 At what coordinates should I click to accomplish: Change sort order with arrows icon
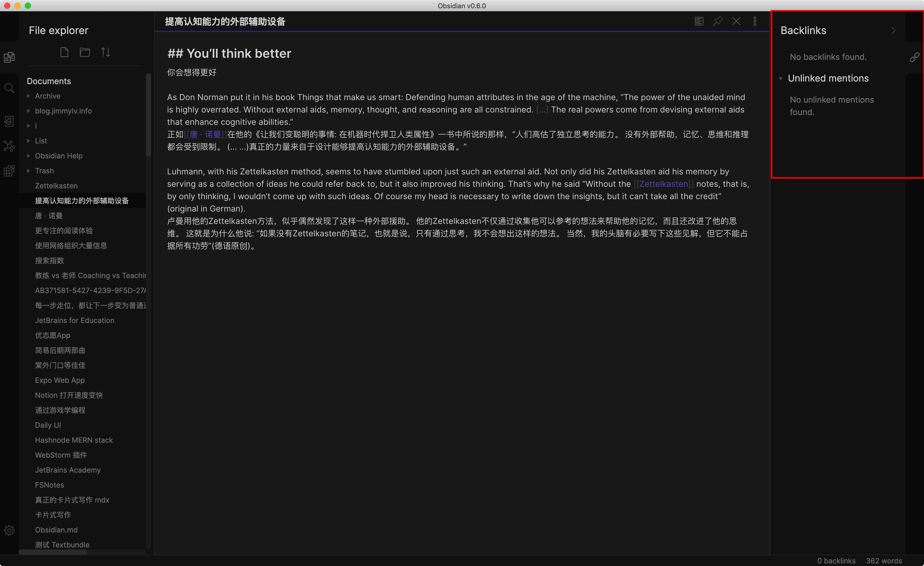(x=106, y=52)
